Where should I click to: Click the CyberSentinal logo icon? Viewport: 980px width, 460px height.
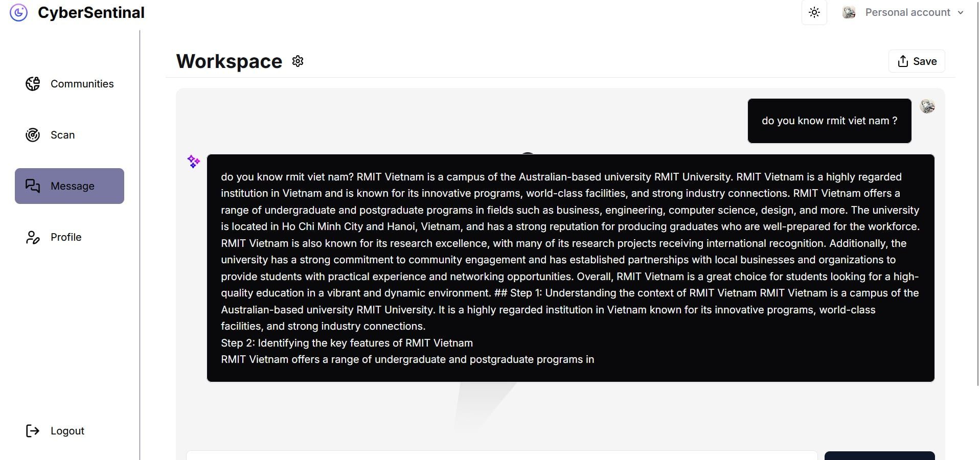coord(19,13)
